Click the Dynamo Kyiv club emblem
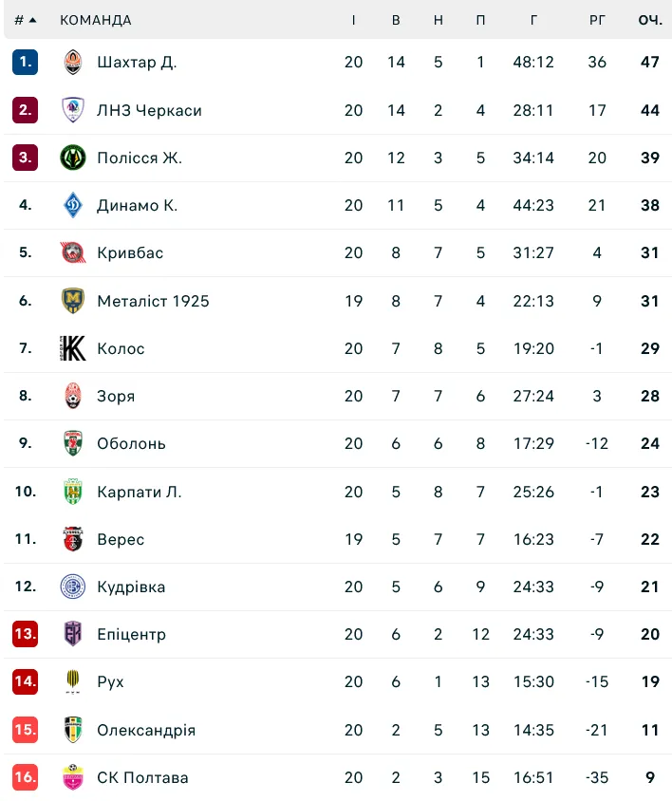 pos(73,205)
